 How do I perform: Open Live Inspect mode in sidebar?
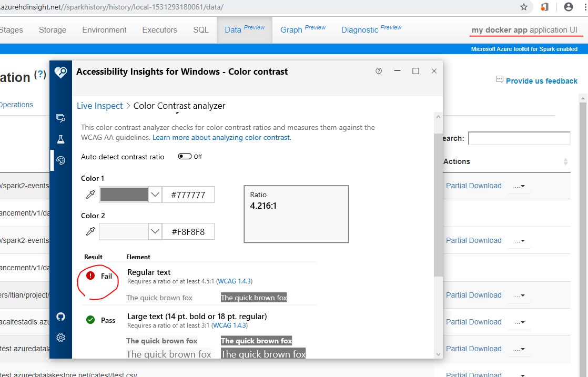tap(60, 118)
